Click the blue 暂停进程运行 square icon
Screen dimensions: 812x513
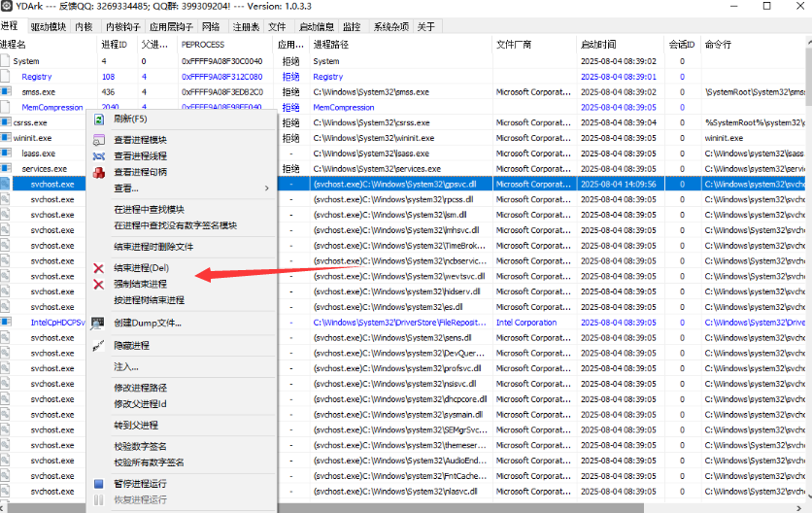pos(98,484)
